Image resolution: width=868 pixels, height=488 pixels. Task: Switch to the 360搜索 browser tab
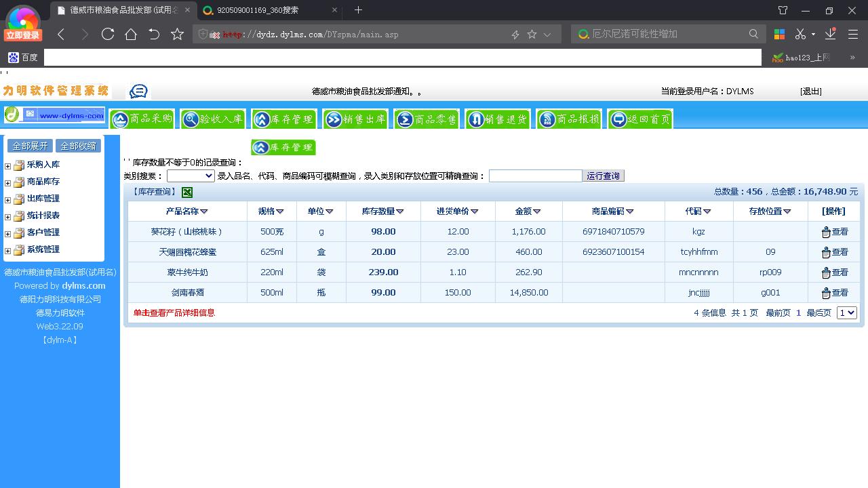click(x=258, y=10)
